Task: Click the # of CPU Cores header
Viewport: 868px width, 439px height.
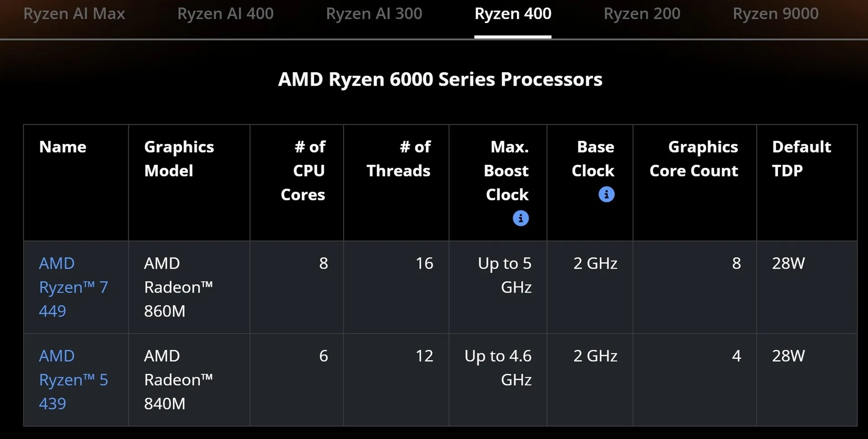Action: (x=303, y=171)
